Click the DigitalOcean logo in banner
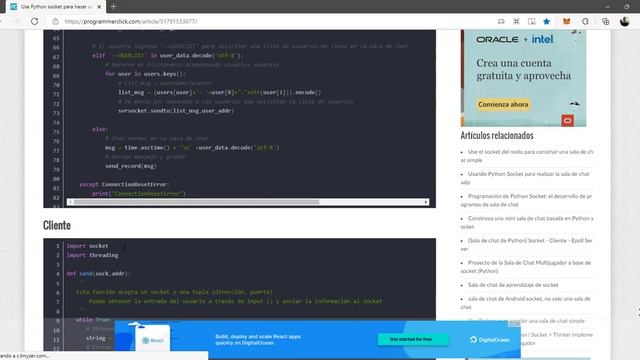 pyautogui.click(x=490, y=340)
